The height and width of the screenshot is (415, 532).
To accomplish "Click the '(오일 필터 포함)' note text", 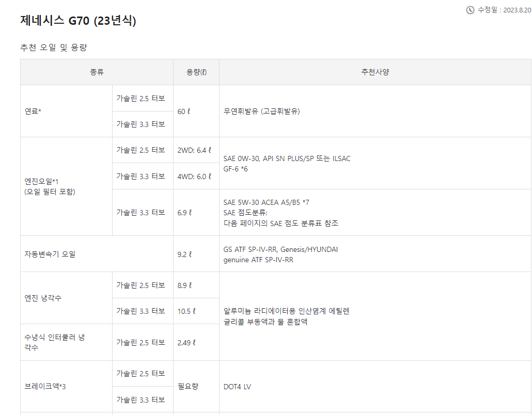I will tap(50, 191).
